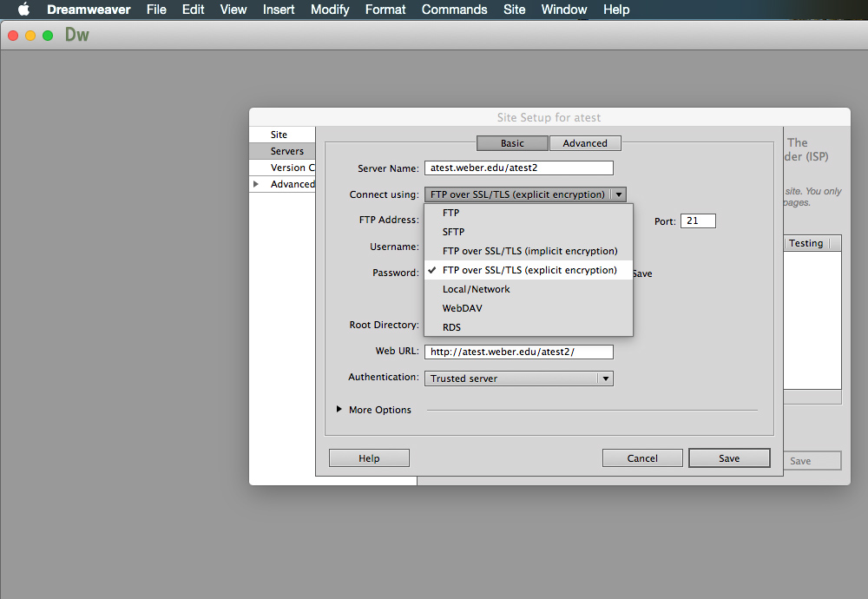The height and width of the screenshot is (599, 868).
Task: Click the Apple logo menu icon
Action: click(x=23, y=10)
